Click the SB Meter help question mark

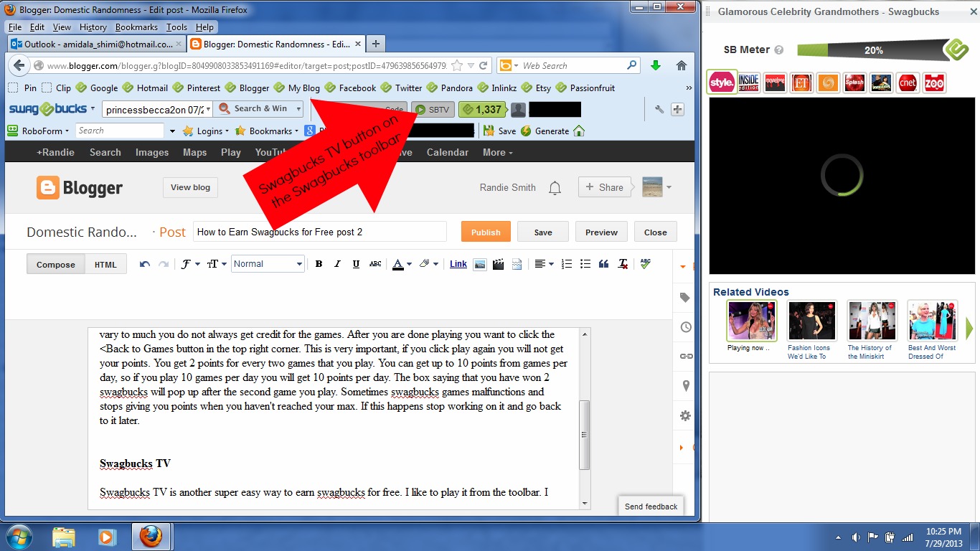pos(779,50)
